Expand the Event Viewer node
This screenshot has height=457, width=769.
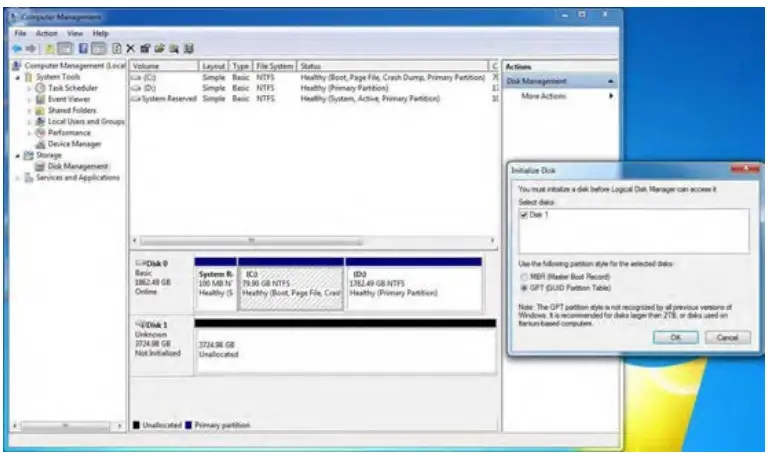pos(29,100)
